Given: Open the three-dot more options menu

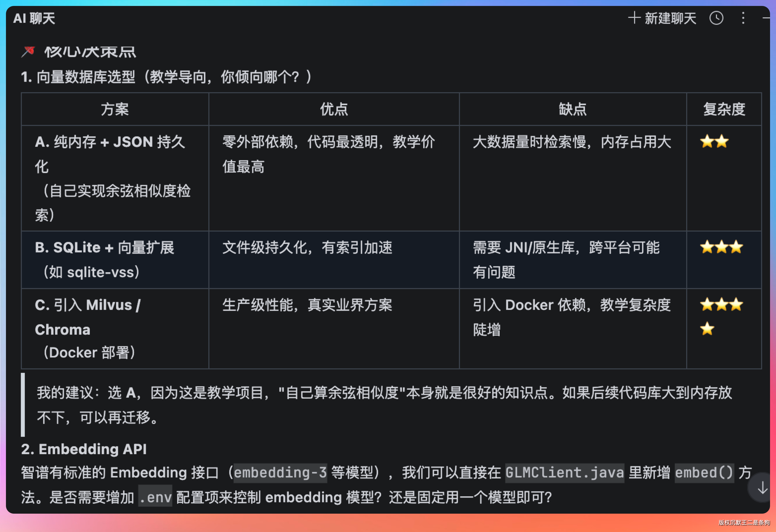Looking at the screenshot, I should (743, 18).
